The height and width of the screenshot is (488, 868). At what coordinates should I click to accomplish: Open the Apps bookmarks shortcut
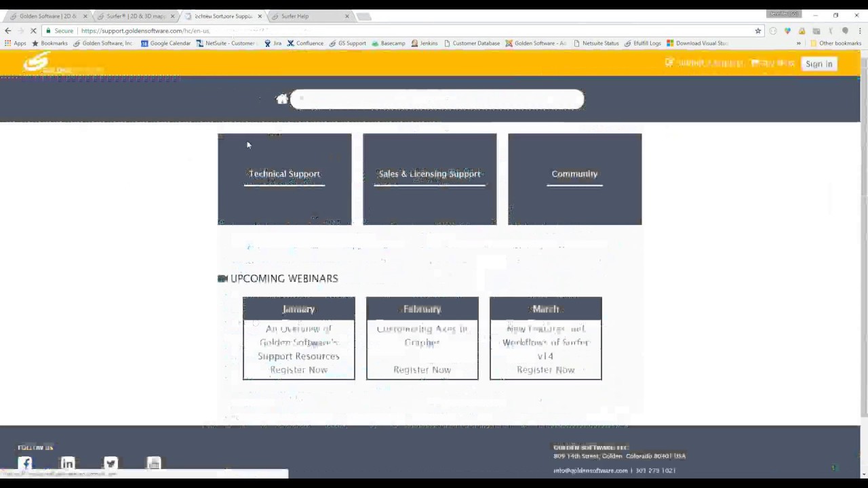(15, 43)
